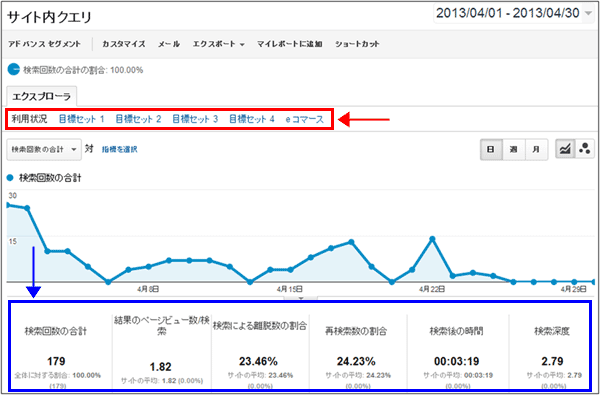This screenshot has width=600, height=395.
Task: Open the date range picker 2013/04/01 - 2013/04/30
Action: coord(514,13)
